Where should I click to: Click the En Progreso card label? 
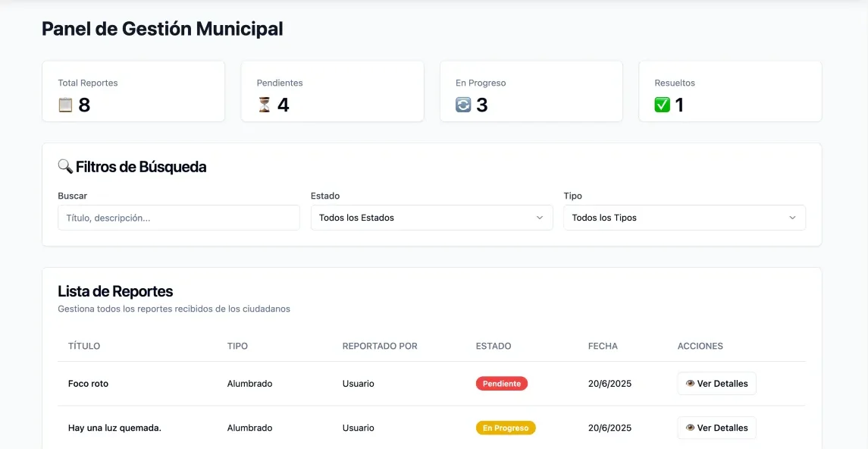coord(481,83)
